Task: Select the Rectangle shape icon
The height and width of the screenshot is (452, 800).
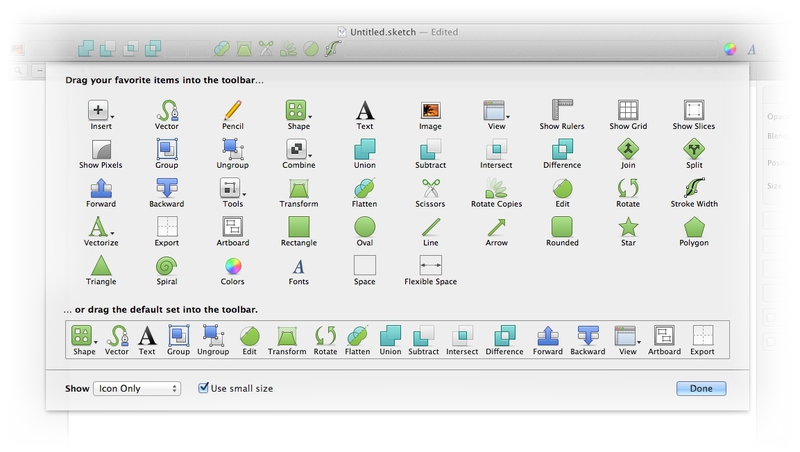Action: (x=299, y=227)
